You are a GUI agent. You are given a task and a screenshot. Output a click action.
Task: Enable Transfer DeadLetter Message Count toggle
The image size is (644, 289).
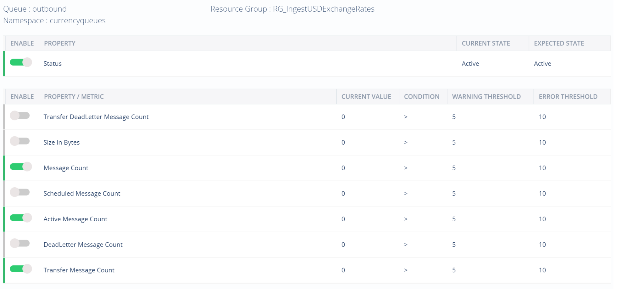(20, 116)
